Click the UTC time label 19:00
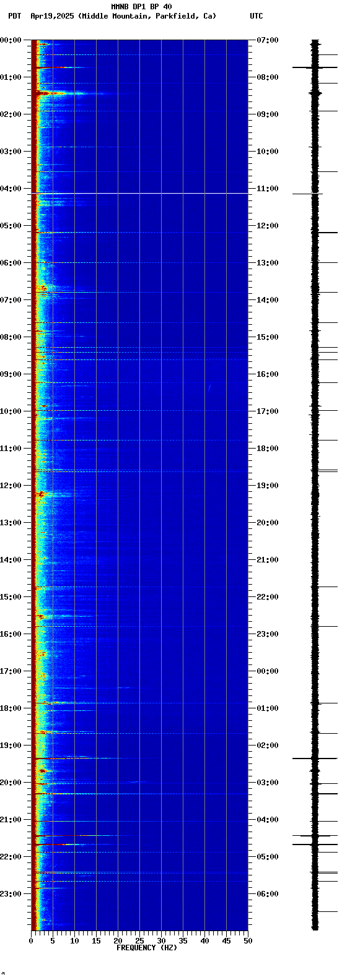 tap(268, 486)
